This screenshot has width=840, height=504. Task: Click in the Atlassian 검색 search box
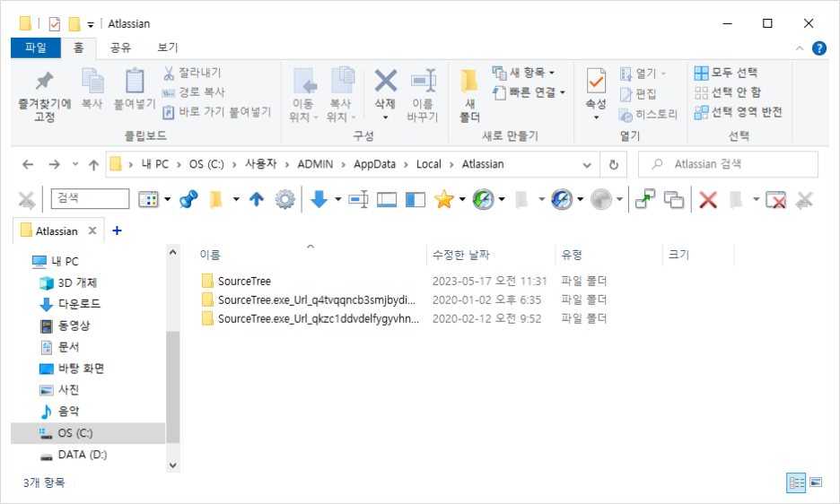tap(728, 164)
